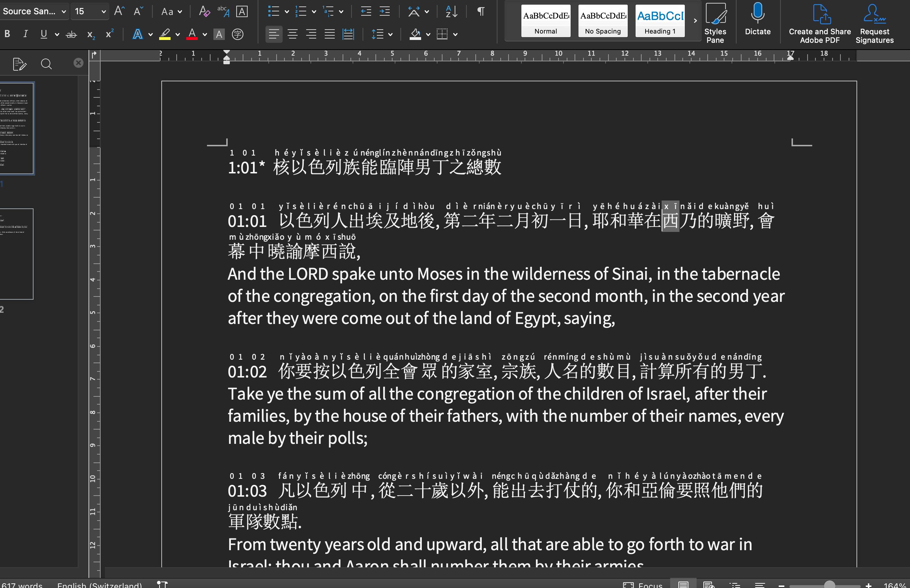The width and height of the screenshot is (910, 588).
Task: Click the zoom slider handle
Action: (x=829, y=584)
